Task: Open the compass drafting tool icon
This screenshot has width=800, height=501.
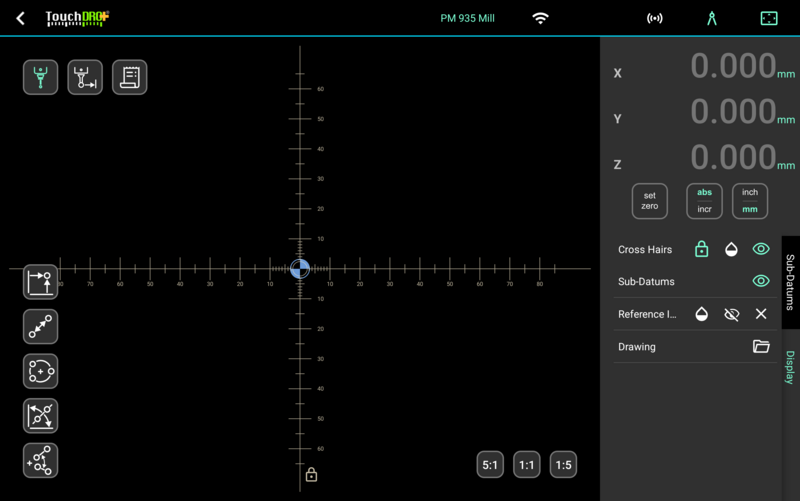Action: coord(712,18)
